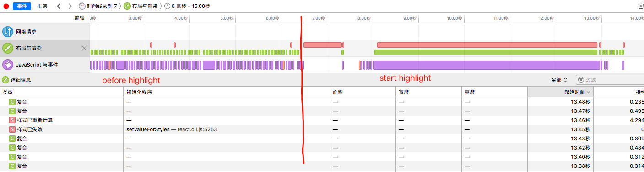Image resolution: width=644 pixels, height=172 pixels.
Task: Close the 布局与渲染 timeline row
Action: tap(84, 48)
